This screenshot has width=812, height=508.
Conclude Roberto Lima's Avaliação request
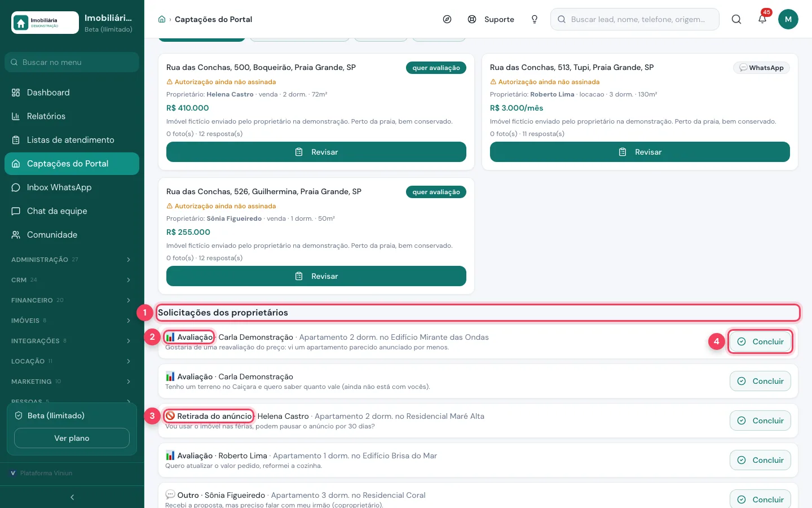[760, 460]
